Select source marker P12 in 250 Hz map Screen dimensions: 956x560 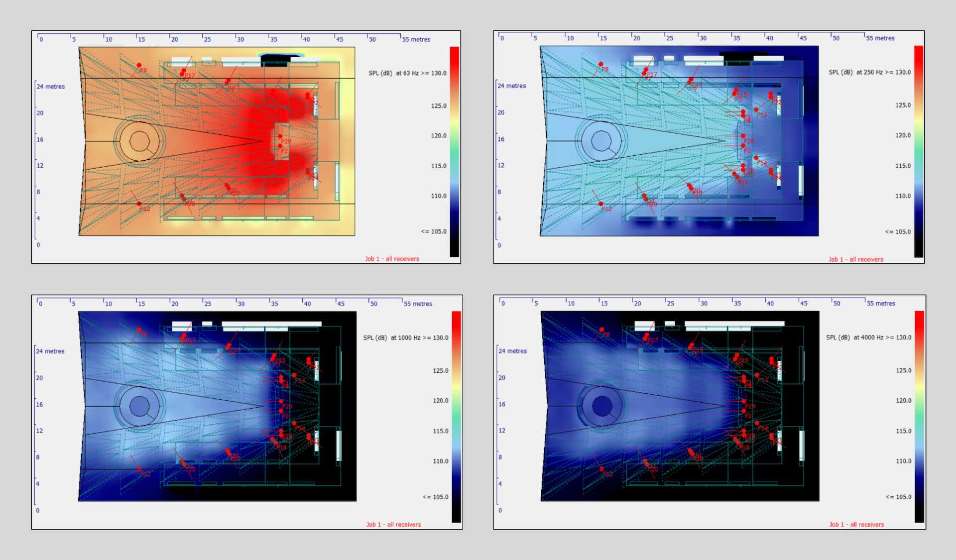click(601, 204)
